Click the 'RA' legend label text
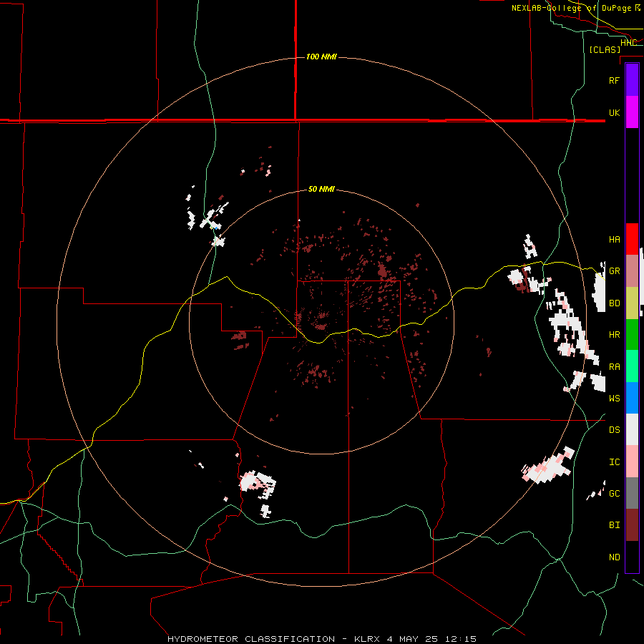 [x=614, y=367]
